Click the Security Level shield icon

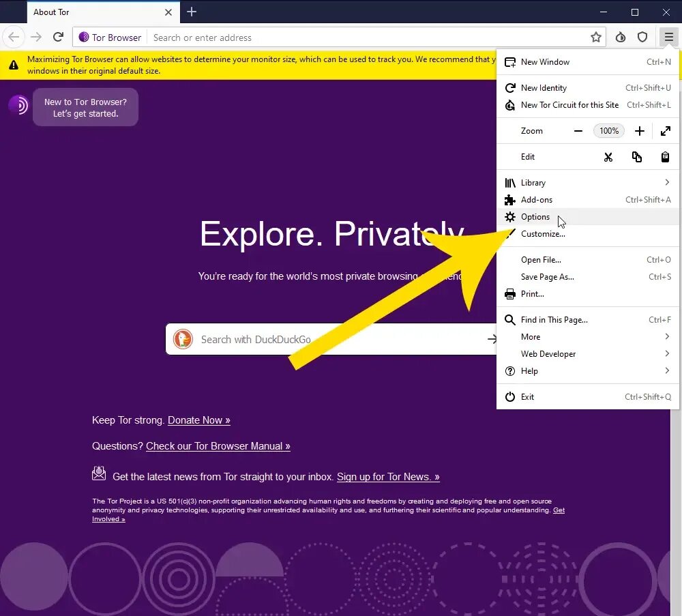pyautogui.click(x=642, y=38)
